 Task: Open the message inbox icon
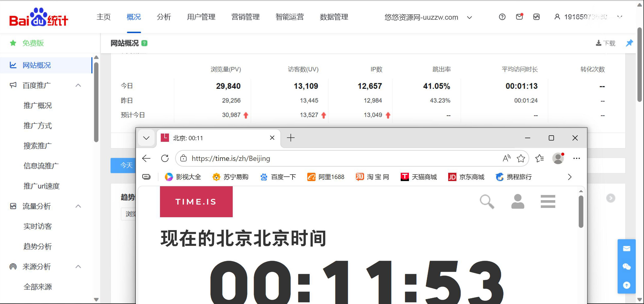[519, 17]
